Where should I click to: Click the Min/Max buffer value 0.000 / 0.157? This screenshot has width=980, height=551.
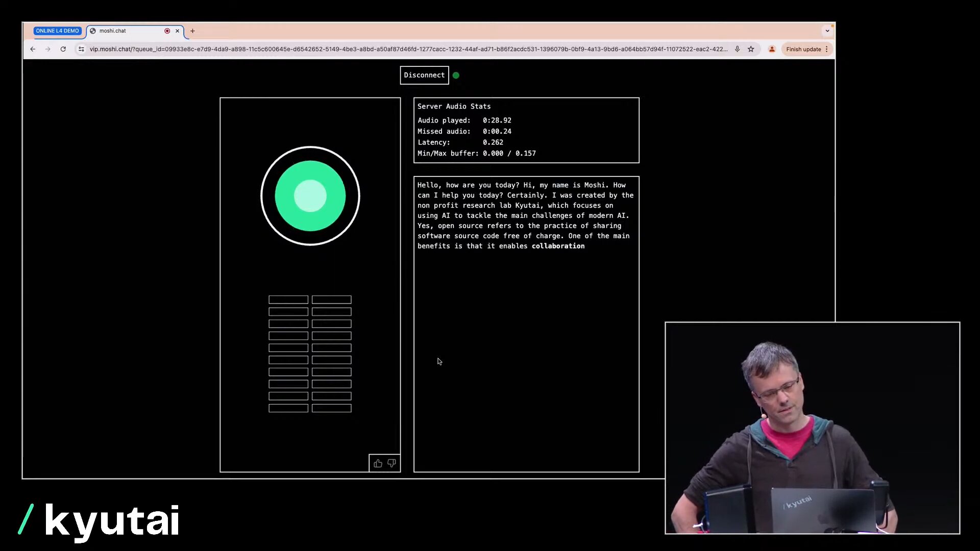(509, 153)
